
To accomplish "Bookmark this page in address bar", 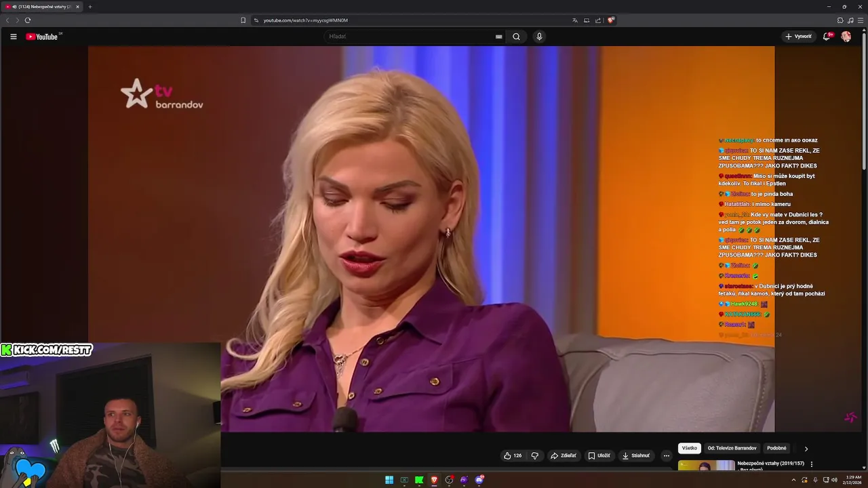I will click(243, 20).
